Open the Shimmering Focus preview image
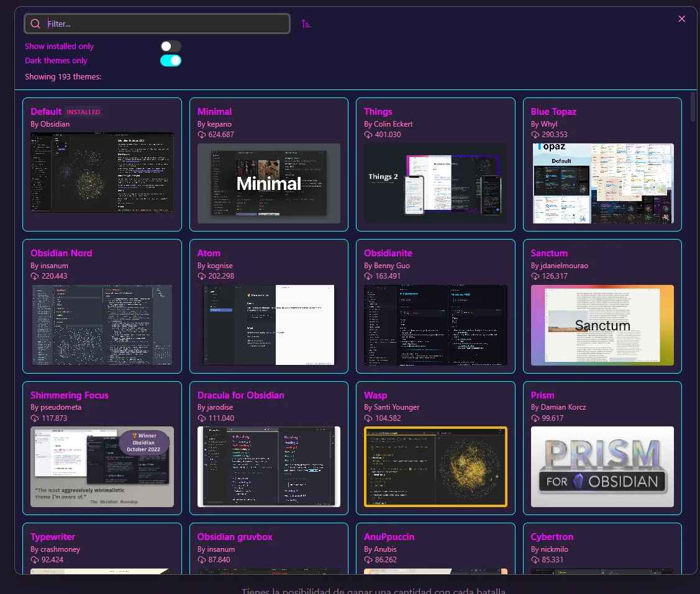The image size is (700, 594). 102,466
